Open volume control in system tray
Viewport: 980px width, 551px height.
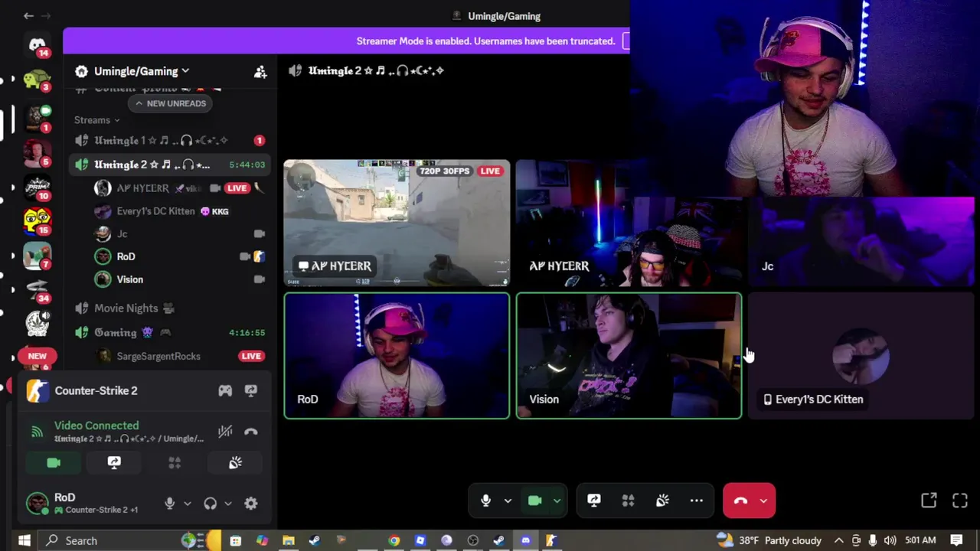(x=890, y=540)
